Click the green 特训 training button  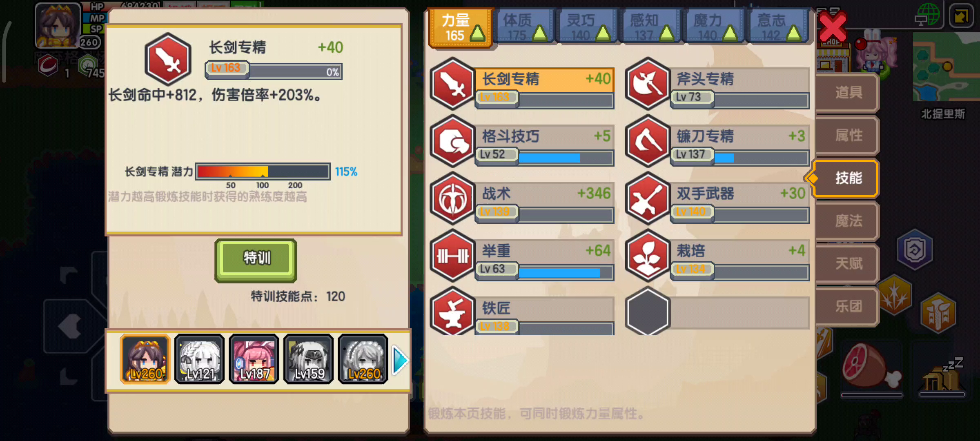(x=256, y=260)
